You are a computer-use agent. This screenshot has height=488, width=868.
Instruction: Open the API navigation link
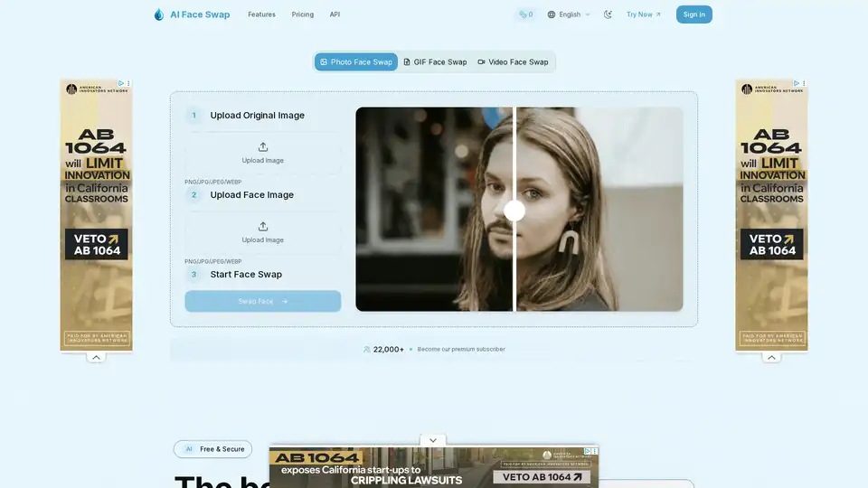point(335,14)
